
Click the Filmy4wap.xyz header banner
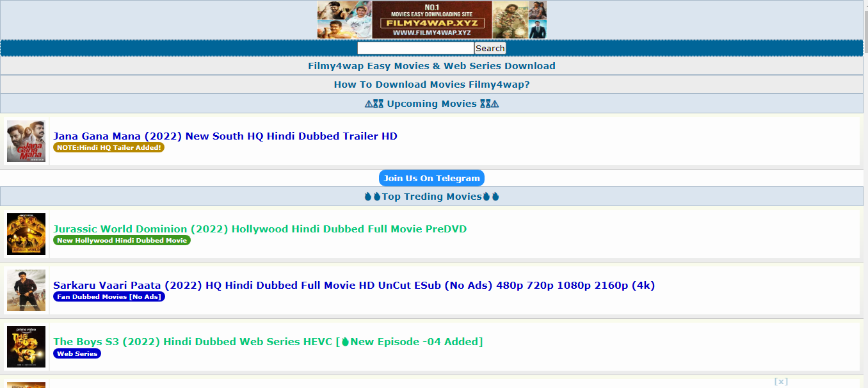(432, 20)
